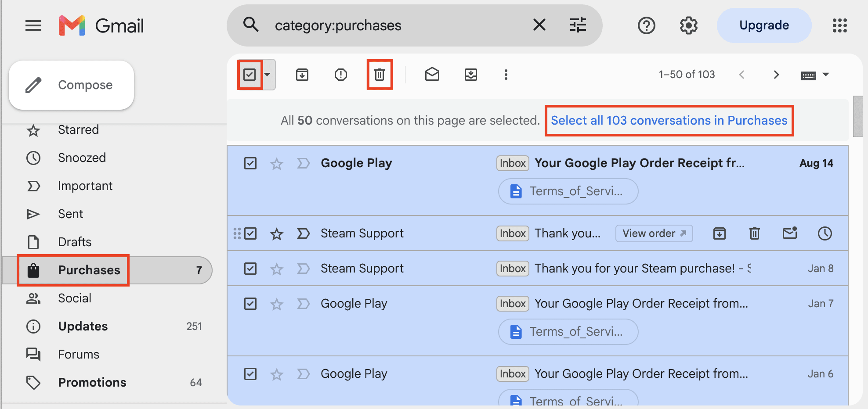Archive the hovered Steam Support email

(720, 233)
